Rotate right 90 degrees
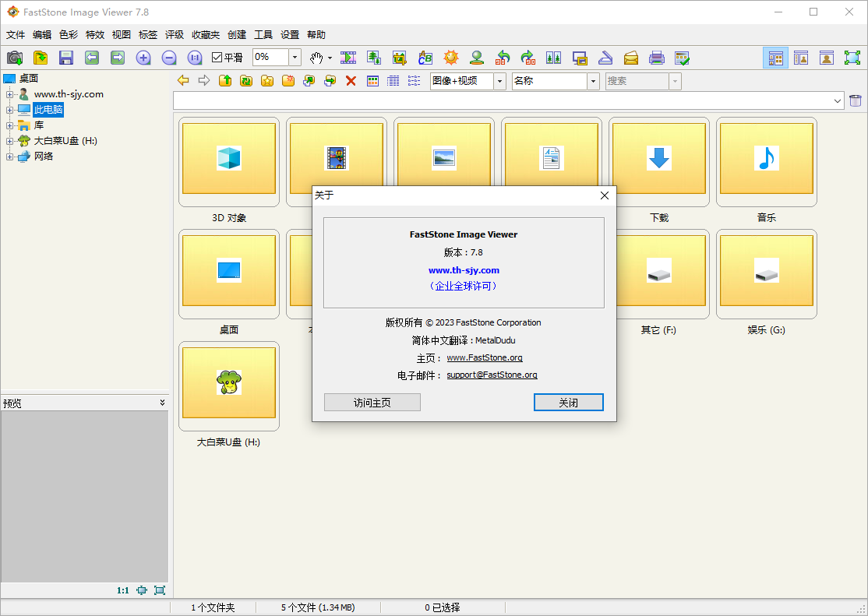 point(528,58)
